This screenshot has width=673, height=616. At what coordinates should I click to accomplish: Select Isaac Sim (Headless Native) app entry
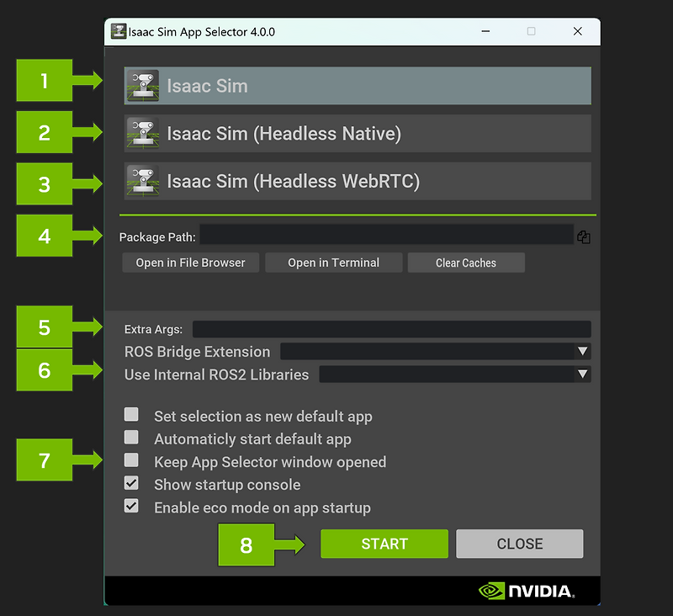point(358,133)
